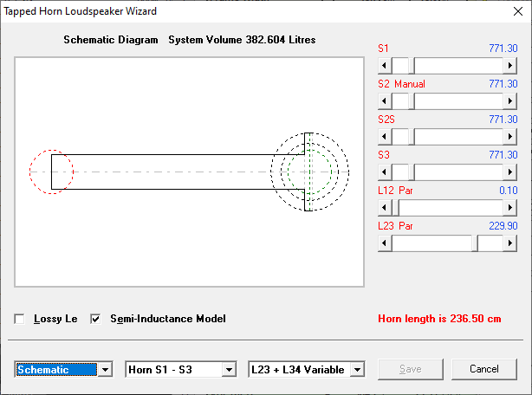The image size is (532, 395).
Task: Click the S2 Manual slider thumb
Action: coord(412,101)
